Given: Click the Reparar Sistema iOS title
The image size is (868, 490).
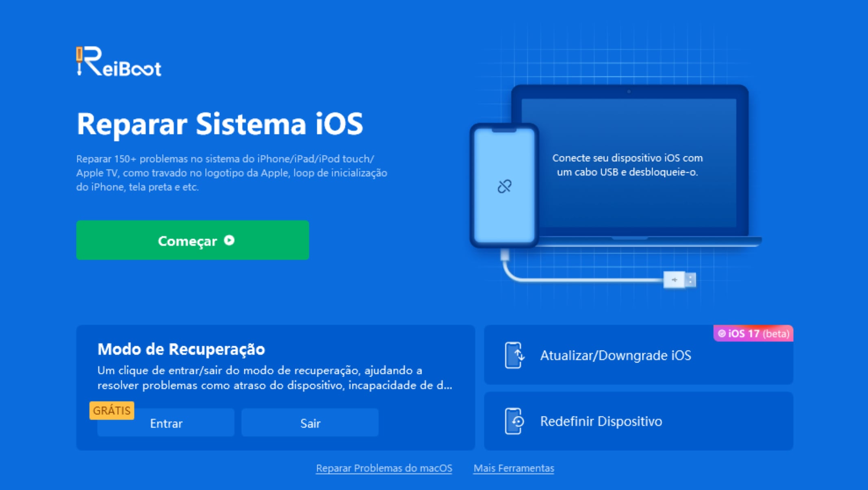Looking at the screenshot, I should click(x=220, y=124).
